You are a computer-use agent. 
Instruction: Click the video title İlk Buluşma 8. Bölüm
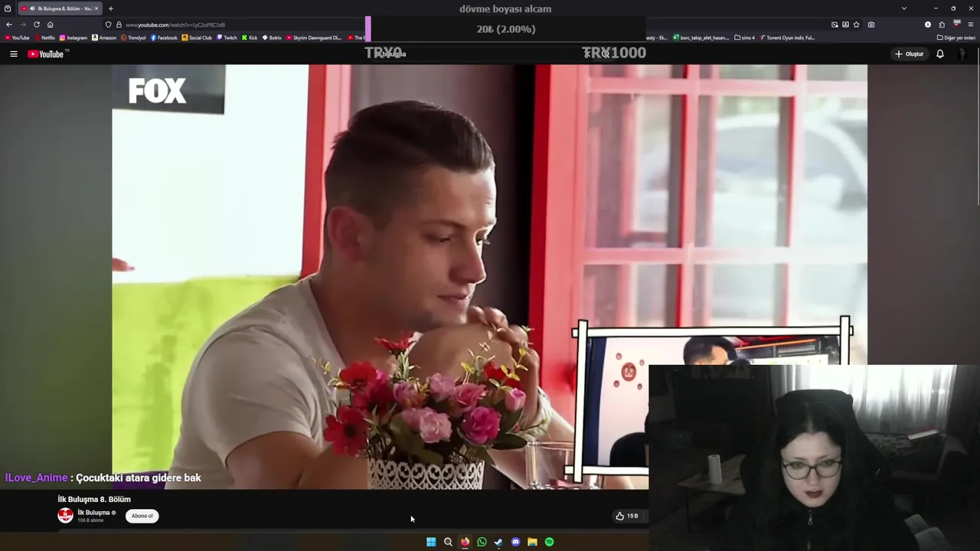click(x=94, y=499)
